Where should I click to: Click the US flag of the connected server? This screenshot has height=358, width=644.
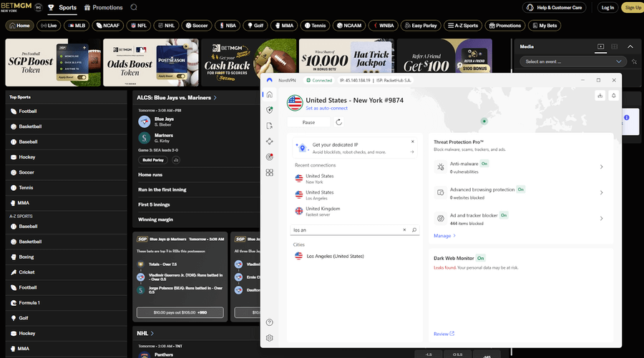pos(295,103)
